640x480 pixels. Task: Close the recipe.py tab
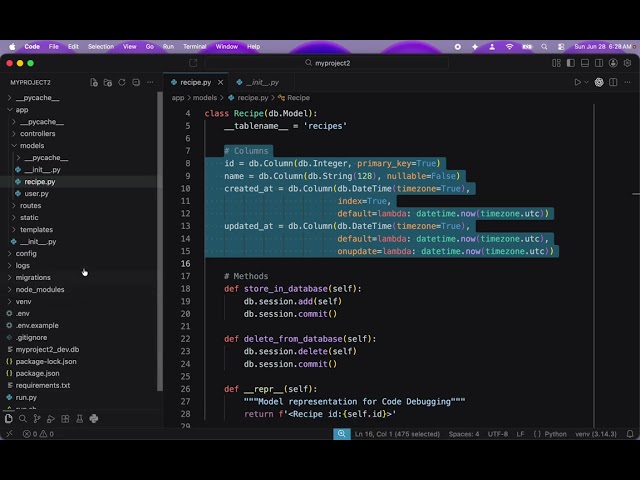[220, 82]
